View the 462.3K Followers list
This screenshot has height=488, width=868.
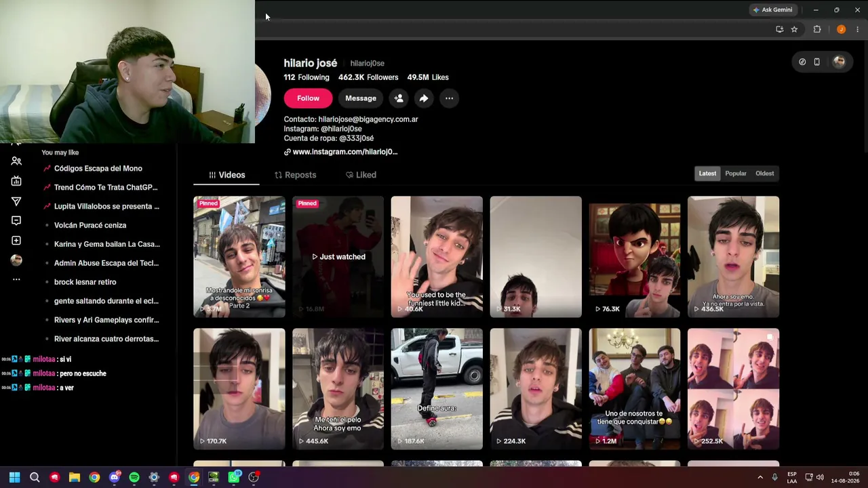point(368,77)
